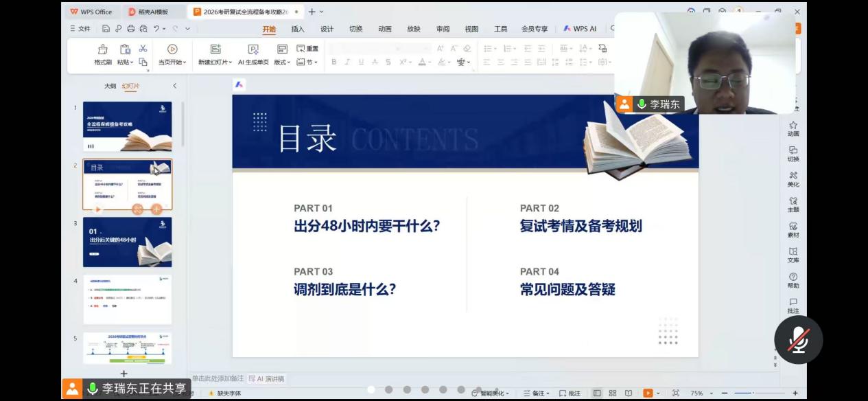Select the 格式刷 (Format Painter) tool
Screen dimensions: 868x401
pos(102,54)
